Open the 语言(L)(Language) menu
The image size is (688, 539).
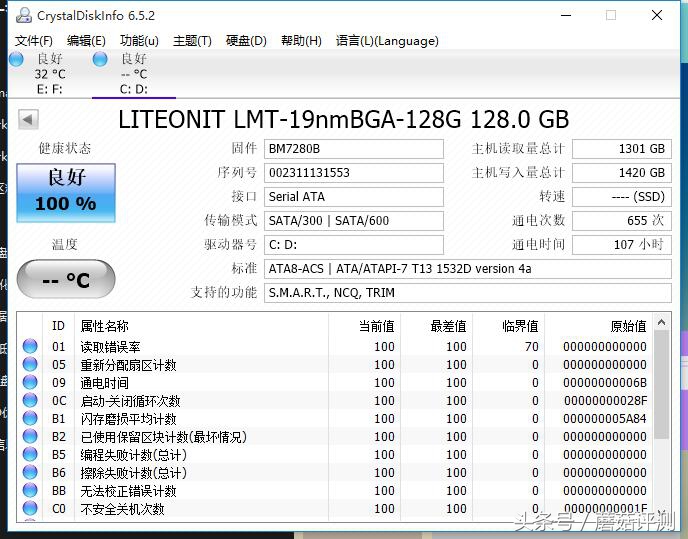coord(387,41)
